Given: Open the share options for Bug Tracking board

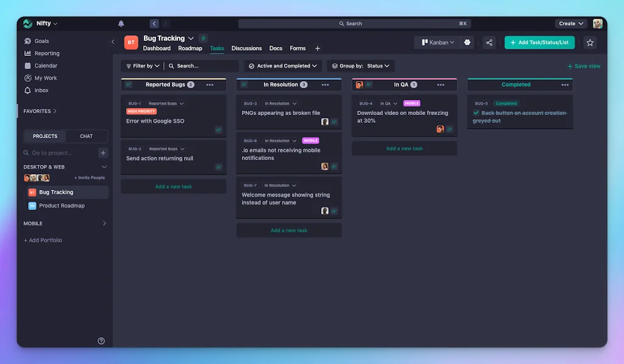Looking at the screenshot, I should pyautogui.click(x=489, y=43).
